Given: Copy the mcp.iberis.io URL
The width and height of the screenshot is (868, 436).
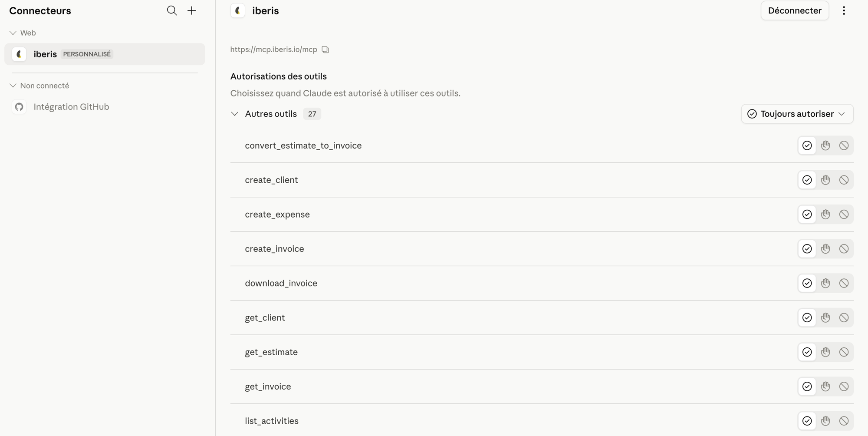Looking at the screenshot, I should click(325, 50).
